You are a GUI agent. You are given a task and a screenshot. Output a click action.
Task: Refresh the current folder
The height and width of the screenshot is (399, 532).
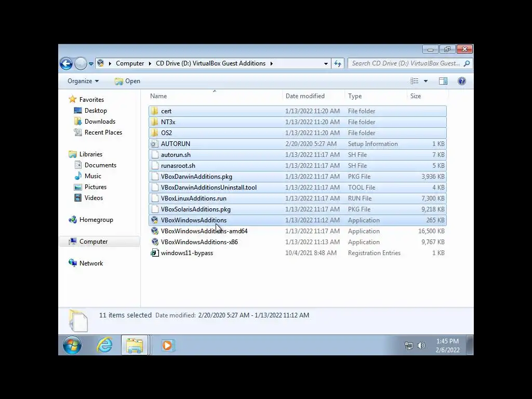click(338, 63)
